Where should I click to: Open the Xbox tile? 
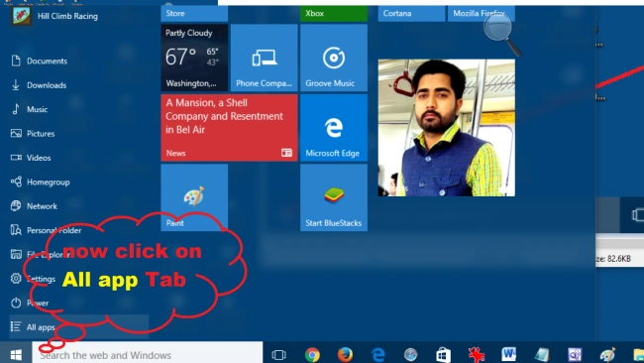pos(334,14)
